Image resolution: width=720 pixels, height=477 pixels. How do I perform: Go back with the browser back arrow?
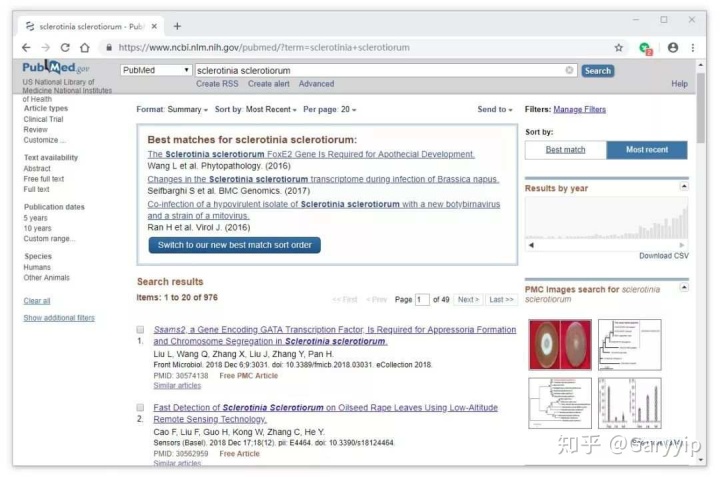point(26,48)
